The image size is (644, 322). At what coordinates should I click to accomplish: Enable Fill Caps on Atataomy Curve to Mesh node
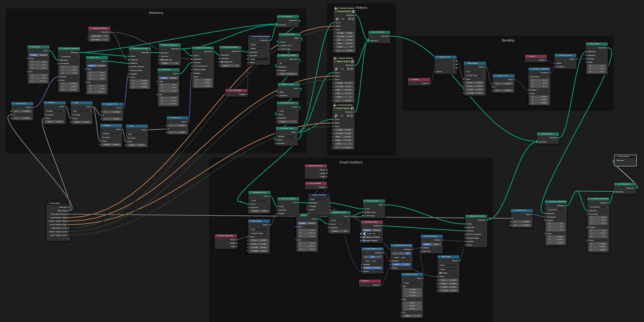pos(281,49)
